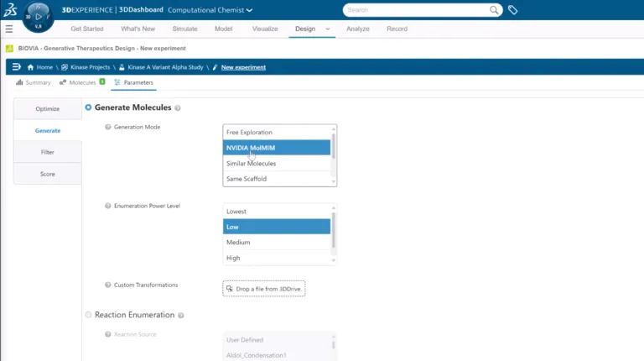Open help for Generate Molecules
This screenshot has width=644, height=361.
tap(178, 107)
